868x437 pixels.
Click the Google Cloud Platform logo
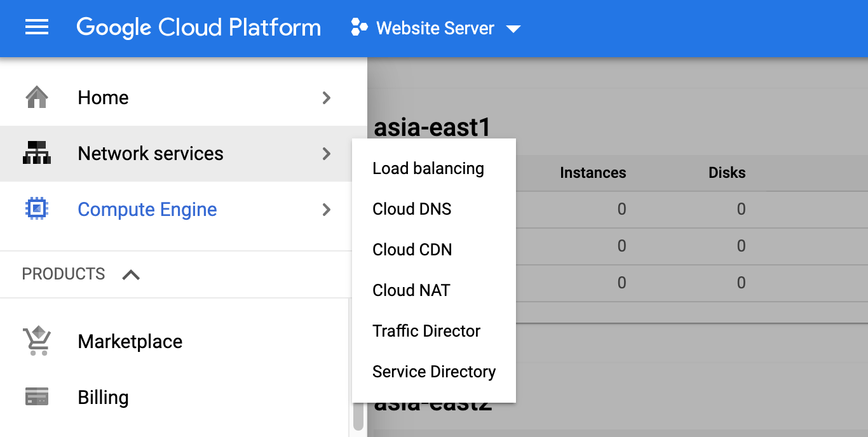(199, 28)
